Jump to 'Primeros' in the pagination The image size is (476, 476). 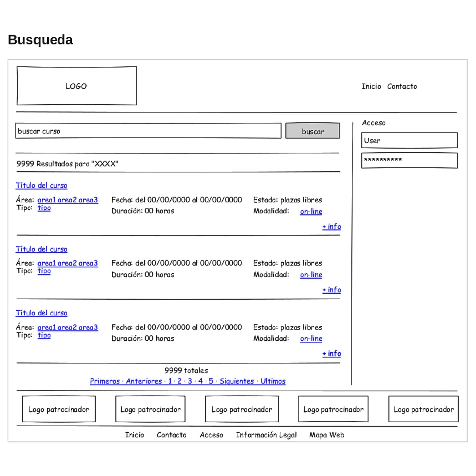[x=105, y=381]
